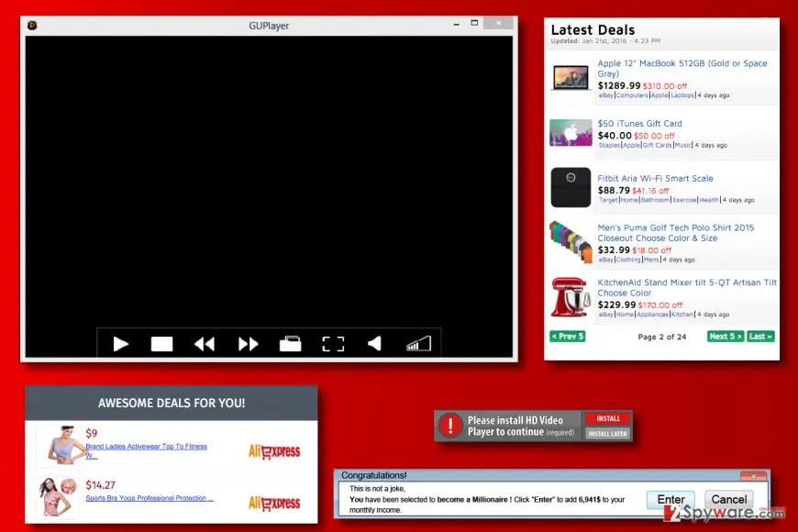798x532 pixels.
Task: Select the Staples tag under iTunes Gift Card
Action: [x=609, y=145]
